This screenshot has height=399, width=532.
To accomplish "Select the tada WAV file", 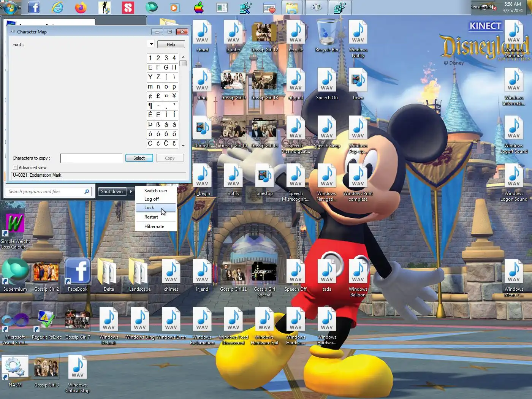I will (x=327, y=275).
